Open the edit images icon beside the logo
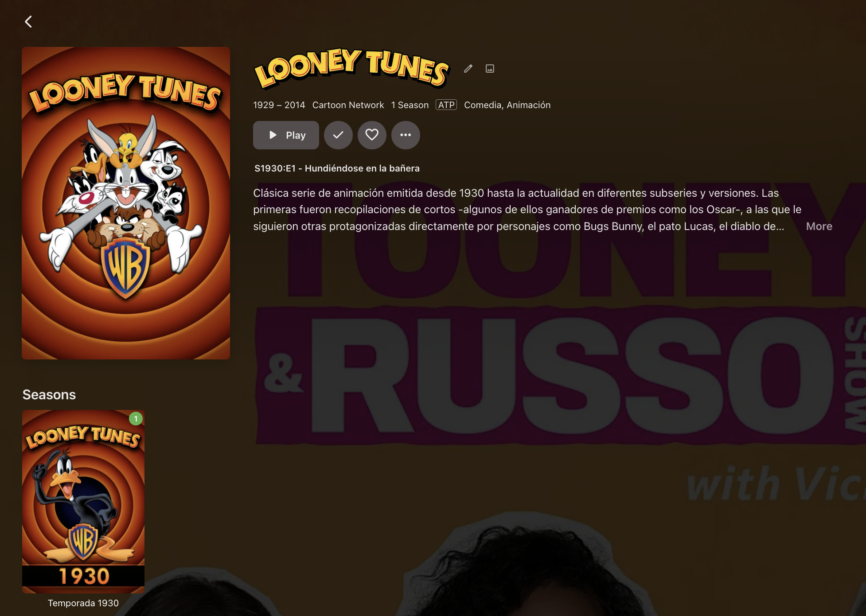This screenshot has width=866, height=616. click(490, 69)
